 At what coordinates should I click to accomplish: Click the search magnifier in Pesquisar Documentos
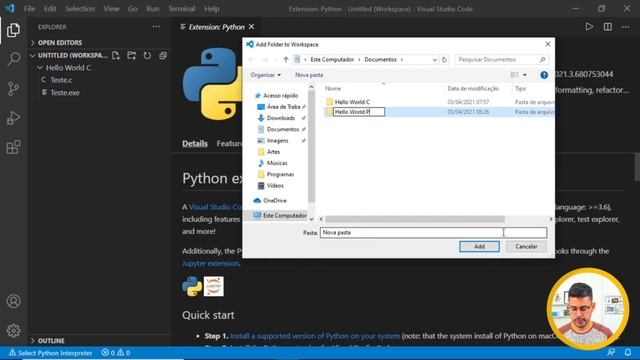[x=542, y=60]
